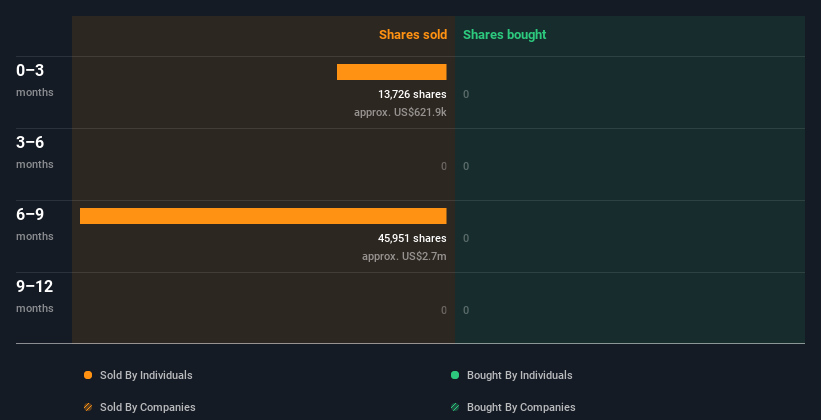Click the orange Sold By Individuals legend dot
The height and width of the screenshot is (420, 821).
[x=88, y=375]
